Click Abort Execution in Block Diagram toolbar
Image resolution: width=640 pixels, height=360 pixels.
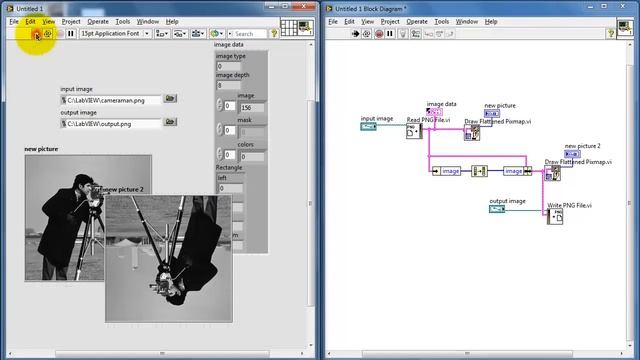pos(379,34)
